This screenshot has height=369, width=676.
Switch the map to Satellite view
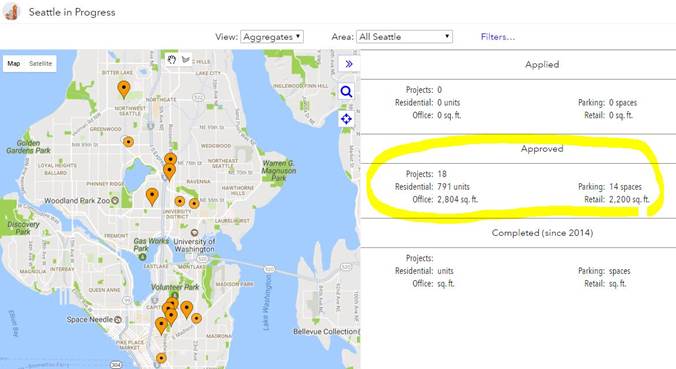pyautogui.click(x=41, y=63)
